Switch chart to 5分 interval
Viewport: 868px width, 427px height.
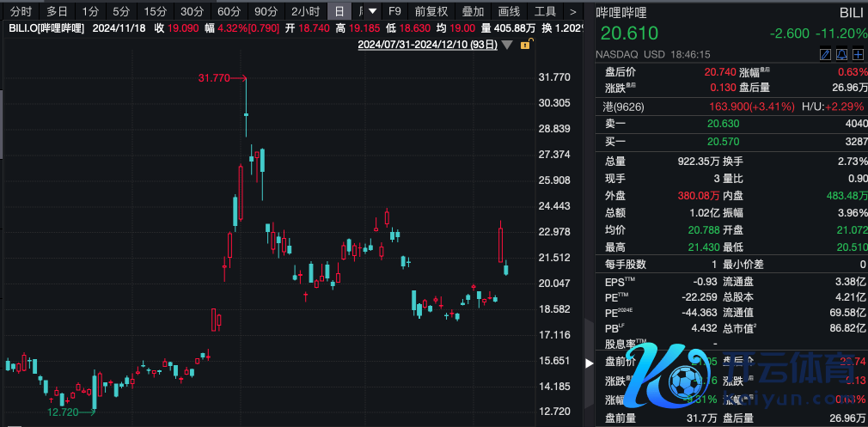(x=121, y=12)
